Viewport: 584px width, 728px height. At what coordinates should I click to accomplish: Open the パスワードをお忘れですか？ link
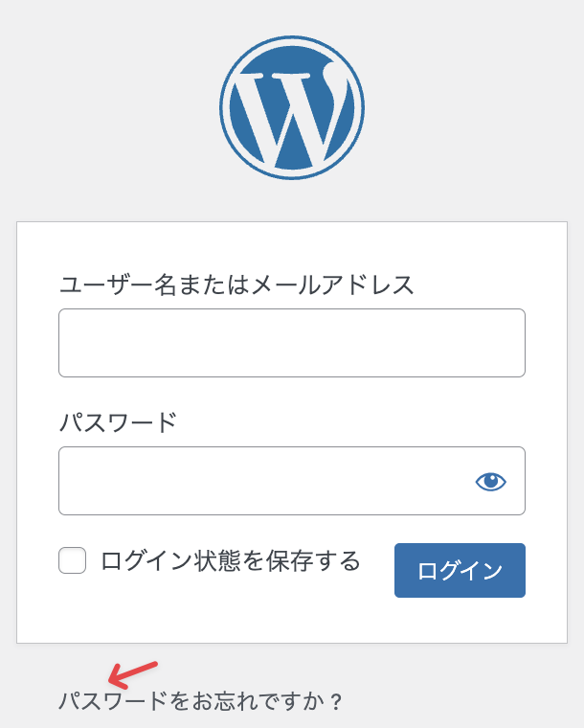pos(200,701)
